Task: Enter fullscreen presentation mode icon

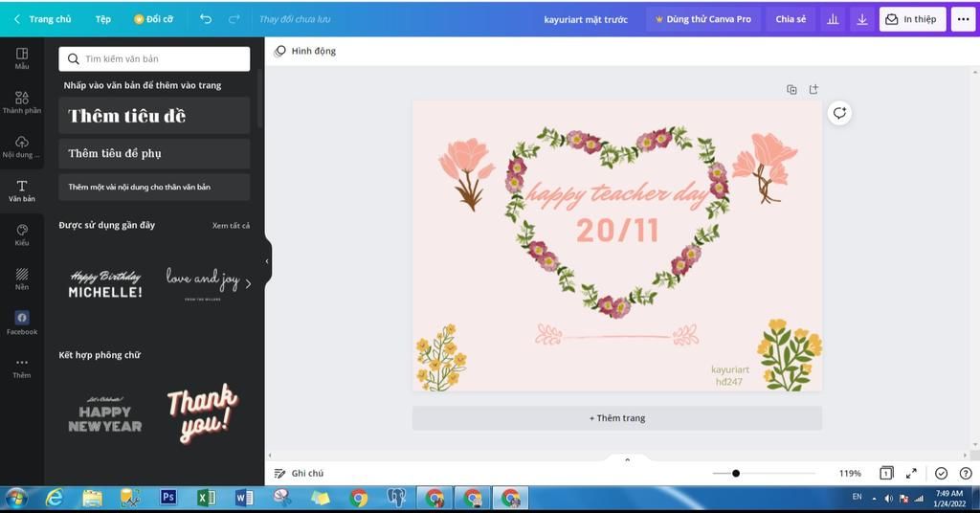Action: [x=912, y=474]
